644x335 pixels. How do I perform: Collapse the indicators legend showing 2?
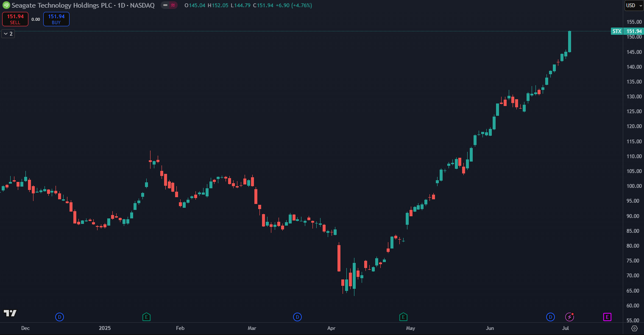click(8, 33)
